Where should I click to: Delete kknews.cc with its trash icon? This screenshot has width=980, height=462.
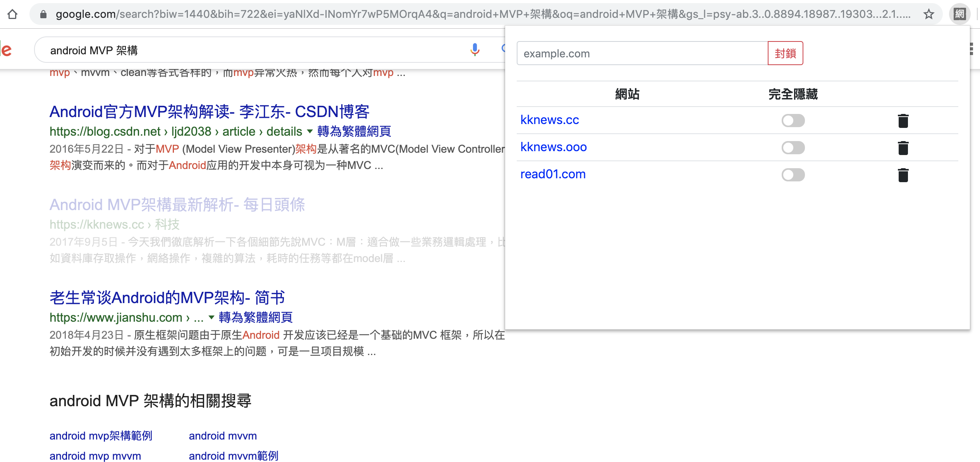point(903,121)
